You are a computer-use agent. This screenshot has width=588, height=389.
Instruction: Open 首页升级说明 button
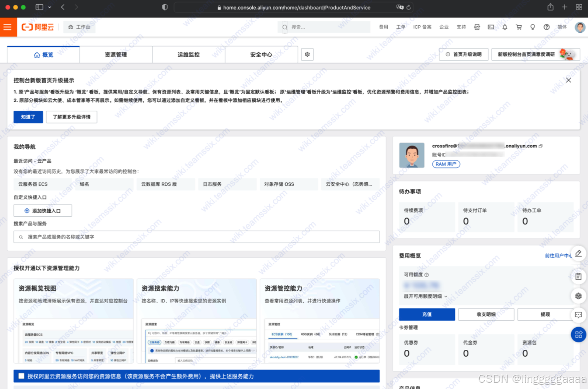463,54
